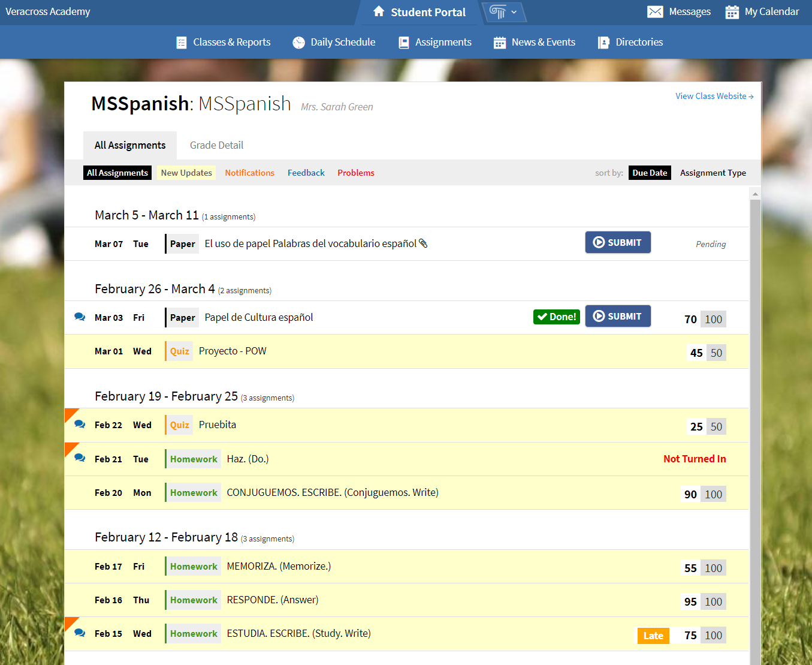812x665 pixels.
Task: Open comments for the Pruebita quiz
Action: 80,423
